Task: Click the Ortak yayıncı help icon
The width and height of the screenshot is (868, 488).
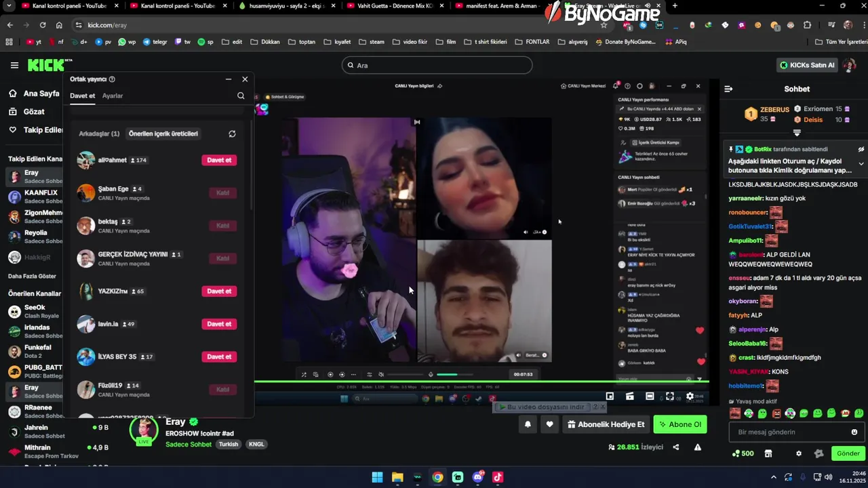Action: point(112,79)
